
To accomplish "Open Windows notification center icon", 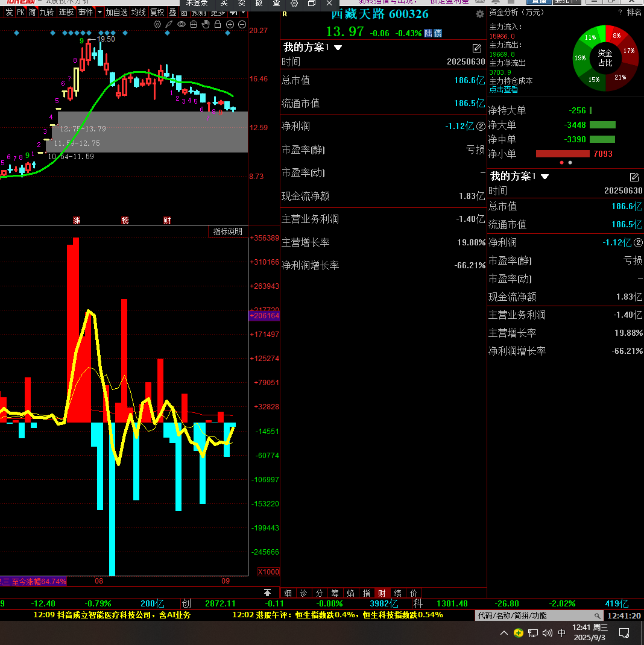I will pos(624,633).
